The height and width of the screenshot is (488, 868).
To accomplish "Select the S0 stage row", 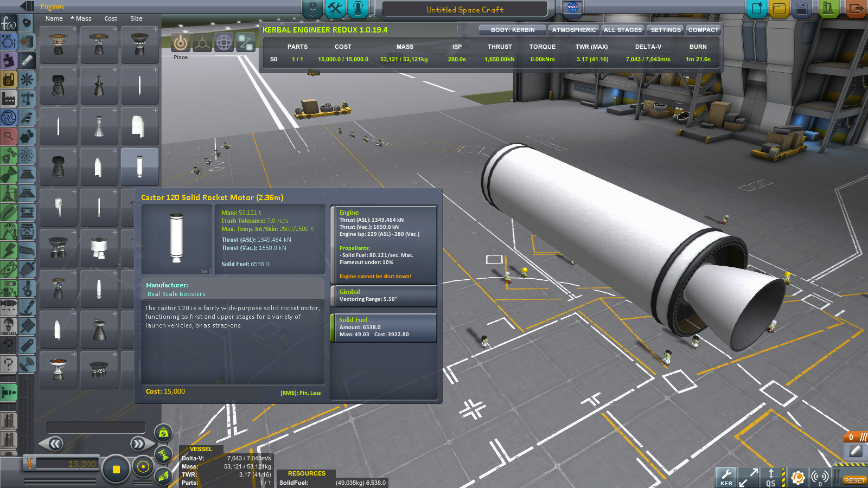I will click(x=490, y=60).
